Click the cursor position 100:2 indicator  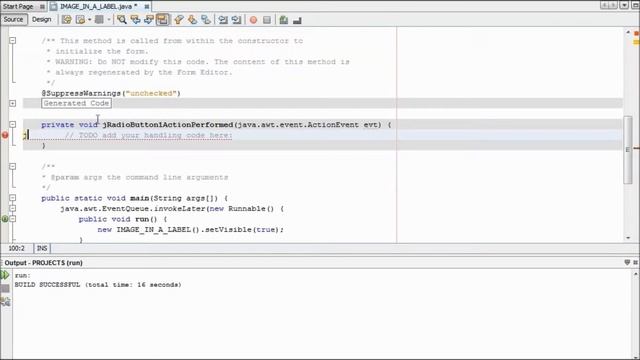click(17, 248)
